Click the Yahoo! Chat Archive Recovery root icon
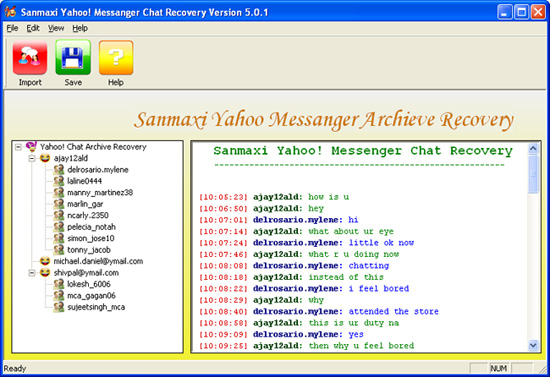The image size is (550, 377). 31,147
